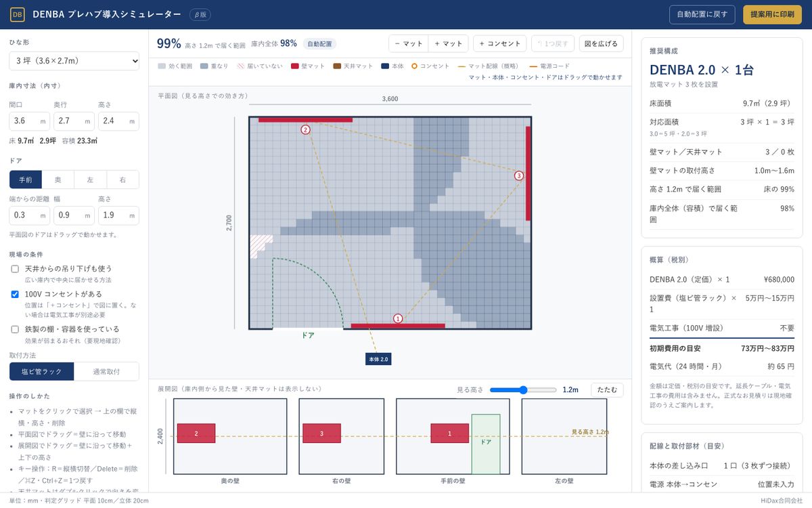Select red mat 3 in 右の壁 elevation
This screenshot has height=508, width=812.
[321, 433]
